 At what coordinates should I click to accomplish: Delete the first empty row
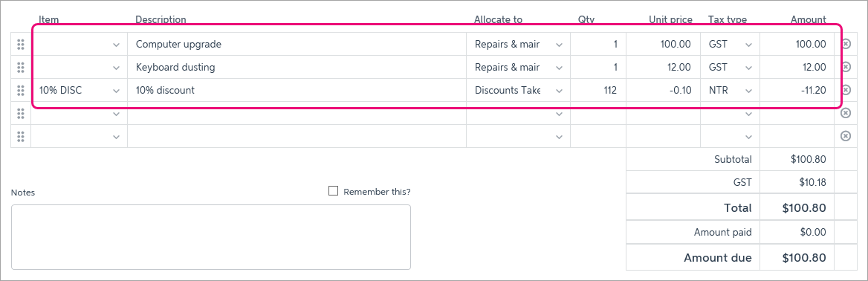tap(845, 113)
